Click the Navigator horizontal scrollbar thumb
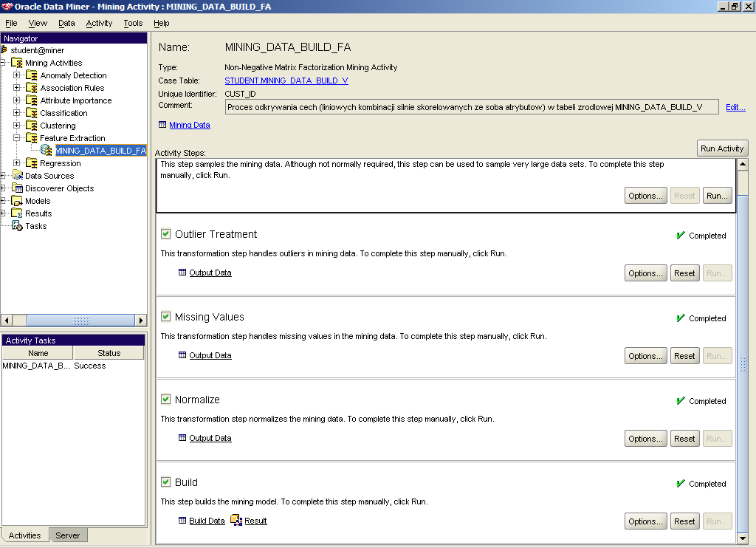 pyautogui.click(x=80, y=321)
